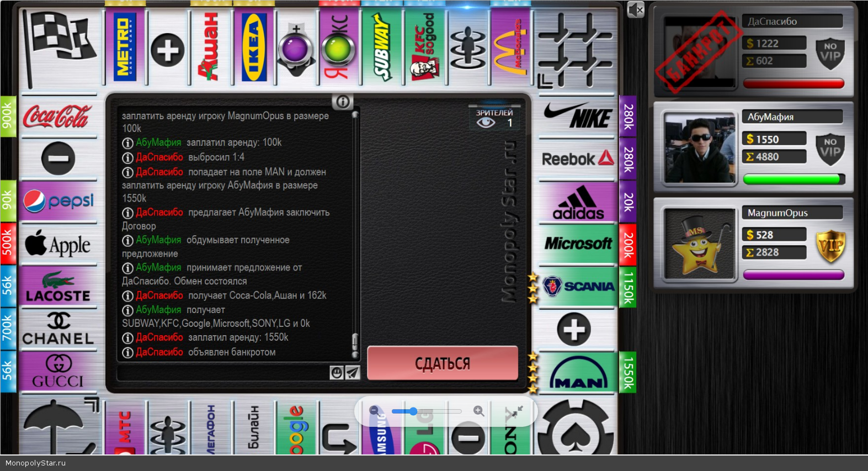Click the Apple board tile
Screen dimensions: 868x471
click(x=58, y=244)
